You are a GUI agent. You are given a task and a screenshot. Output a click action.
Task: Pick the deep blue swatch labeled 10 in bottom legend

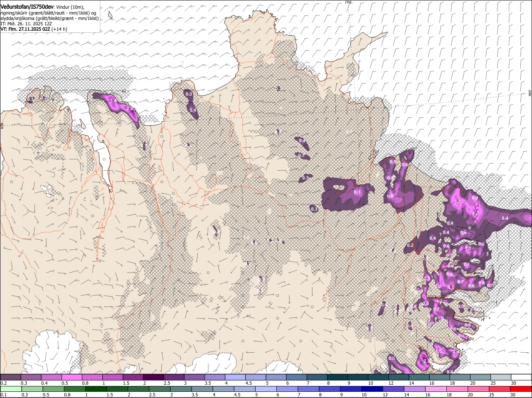pyautogui.click(x=372, y=389)
